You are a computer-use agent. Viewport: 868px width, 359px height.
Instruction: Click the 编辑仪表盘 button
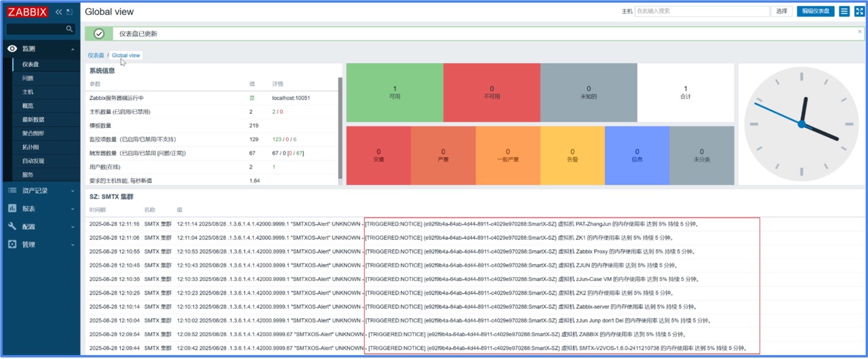(815, 12)
